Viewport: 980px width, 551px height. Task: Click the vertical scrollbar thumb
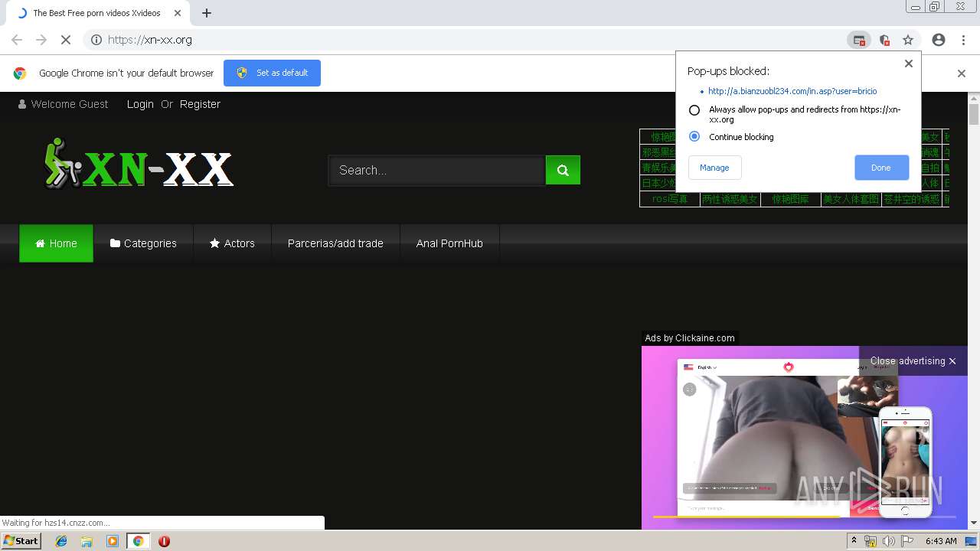(x=974, y=114)
